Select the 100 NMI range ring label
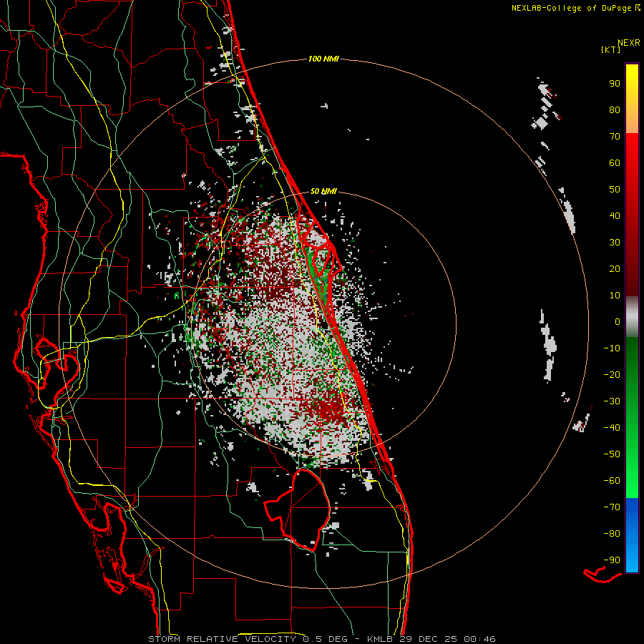This screenshot has height=644, width=644. click(323, 59)
